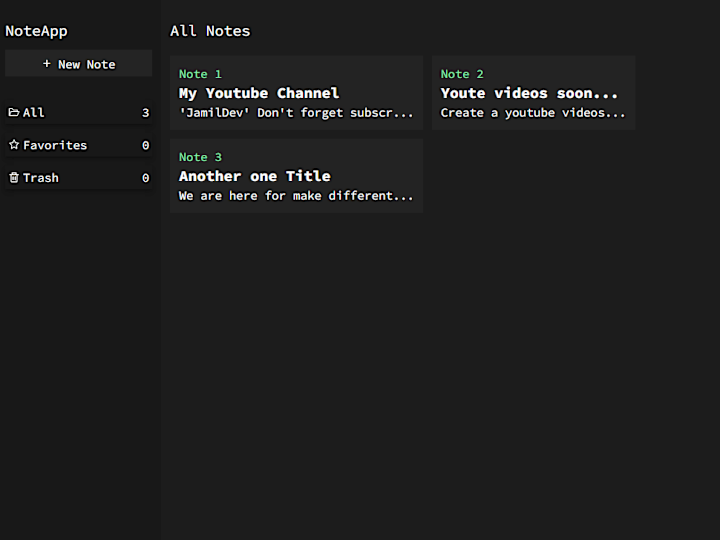
Task: Click the green Note 3 label
Action: pos(200,157)
